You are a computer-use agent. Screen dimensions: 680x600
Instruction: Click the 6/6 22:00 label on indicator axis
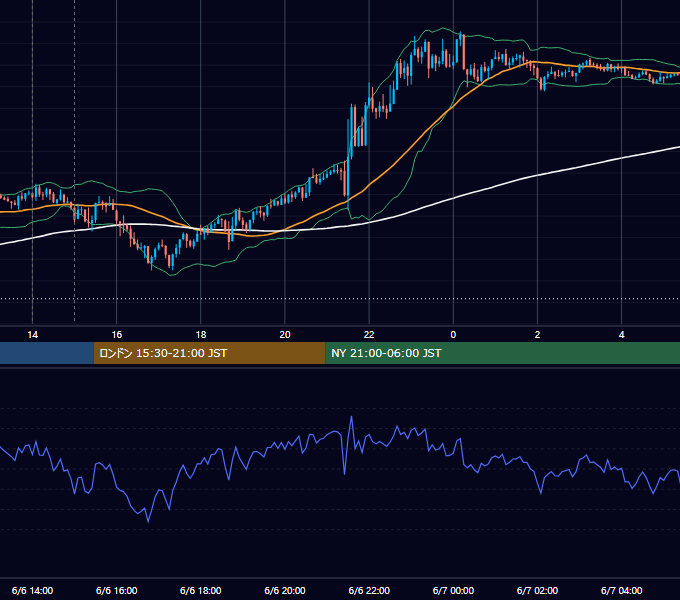point(369,590)
